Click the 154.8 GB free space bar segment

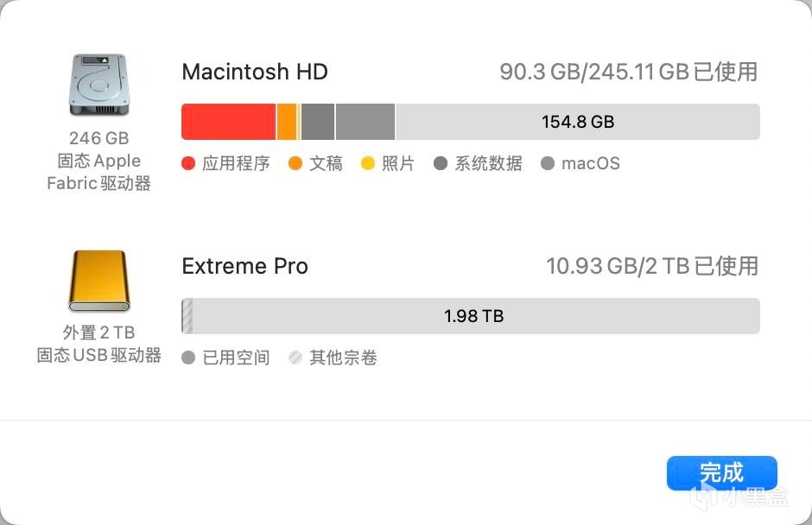pos(577,122)
